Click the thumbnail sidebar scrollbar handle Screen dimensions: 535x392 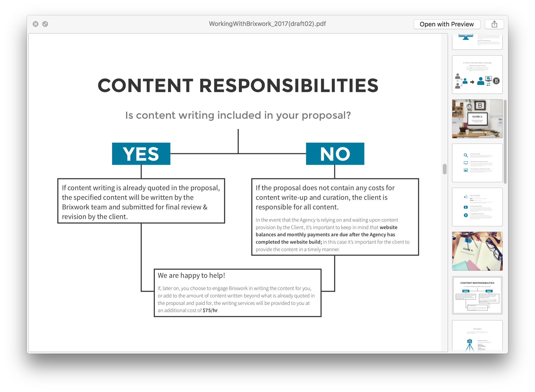pyautogui.click(x=505, y=142)
